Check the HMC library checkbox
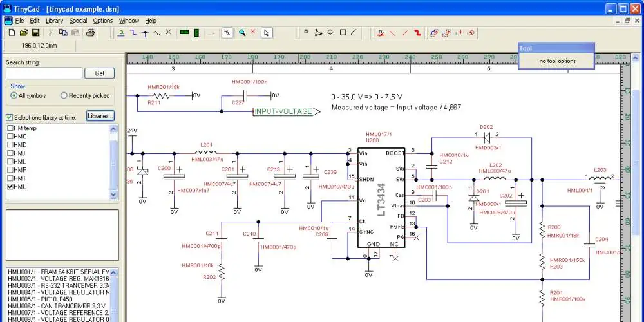This screenshot has width=644, height=322. [x=10, y=137]
